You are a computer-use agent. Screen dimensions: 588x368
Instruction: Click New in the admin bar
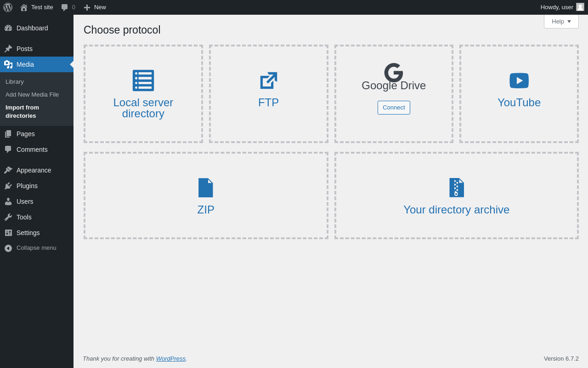click(100, 7)
